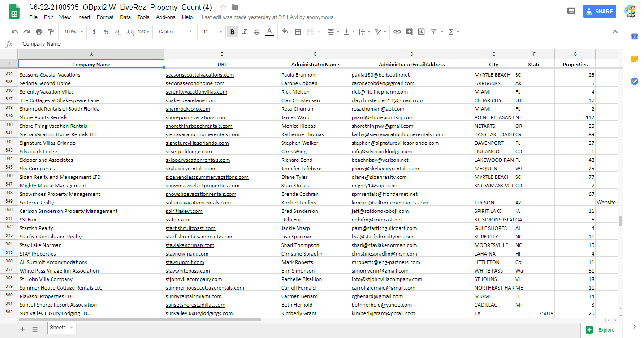Open the last edit history link

268,17
